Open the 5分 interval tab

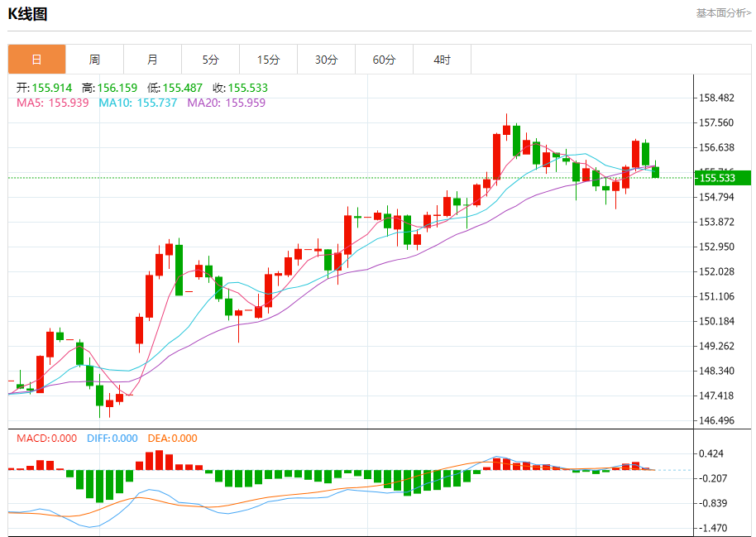click(210, 60)
